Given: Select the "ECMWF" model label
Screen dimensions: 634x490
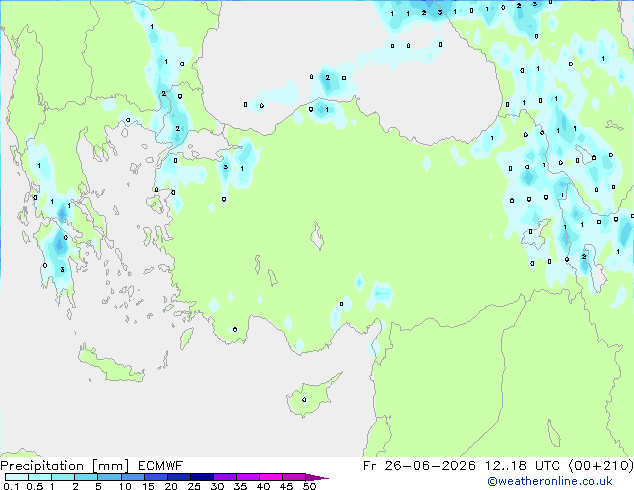Looking at the screenshot, I should coord(160,466).
